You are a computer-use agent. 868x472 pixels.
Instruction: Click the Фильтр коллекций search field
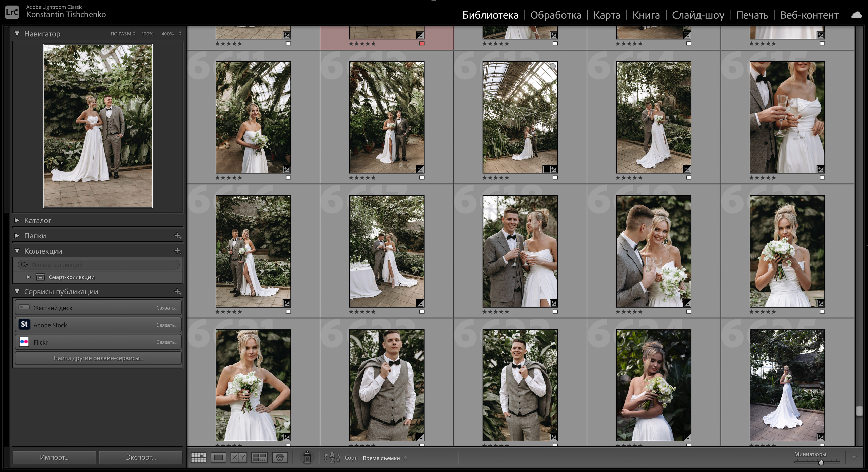coord(98,264)
